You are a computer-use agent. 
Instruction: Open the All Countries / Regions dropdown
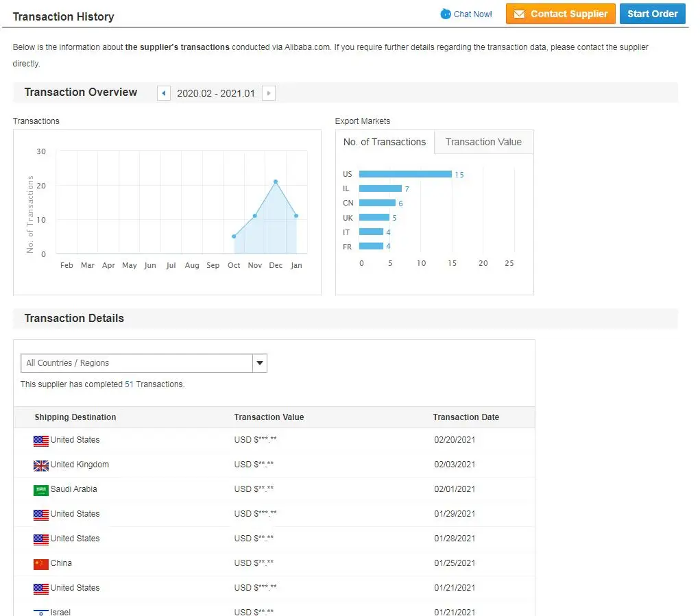(x=136, y=363)
